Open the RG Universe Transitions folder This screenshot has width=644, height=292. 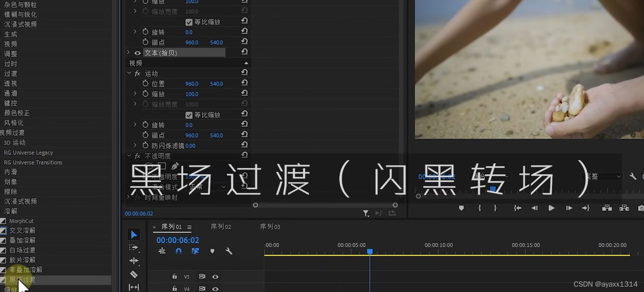pos(33,162)
